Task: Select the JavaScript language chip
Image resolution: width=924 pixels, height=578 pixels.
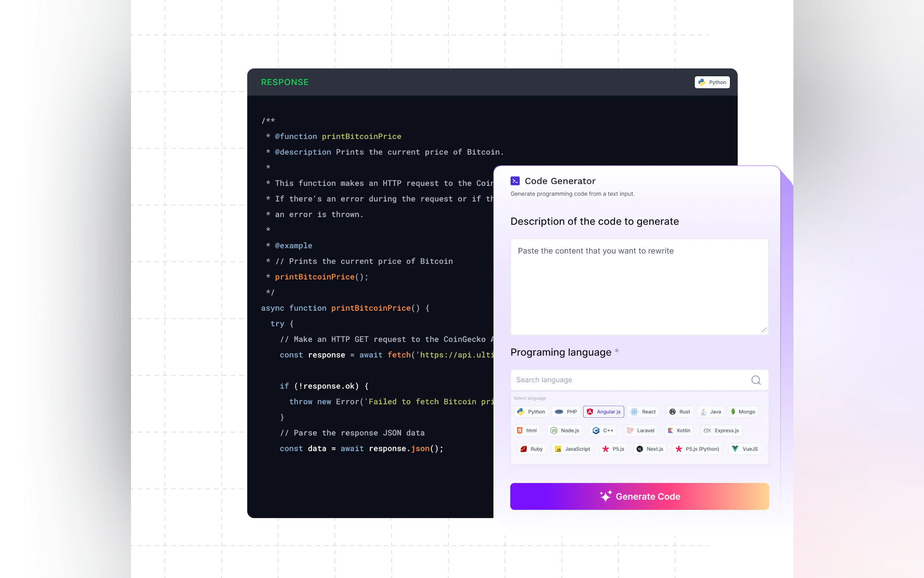Action: (x=572, y=449)
